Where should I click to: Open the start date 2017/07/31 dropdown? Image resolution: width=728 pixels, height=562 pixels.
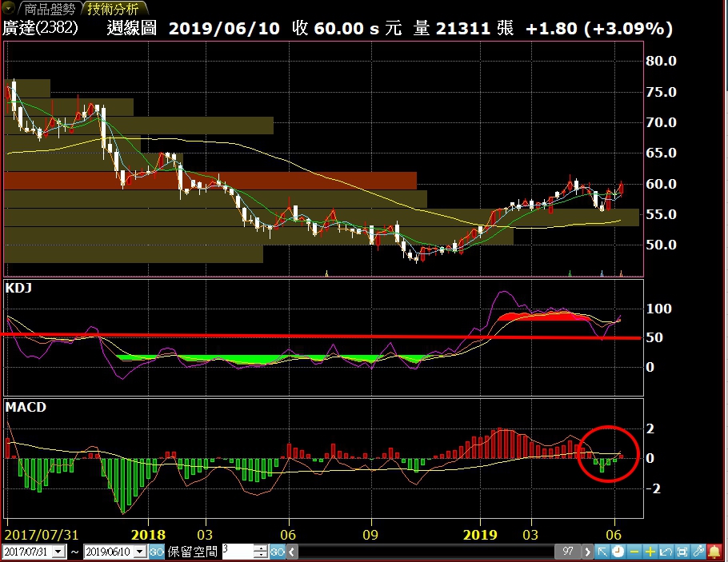(58, 552)
